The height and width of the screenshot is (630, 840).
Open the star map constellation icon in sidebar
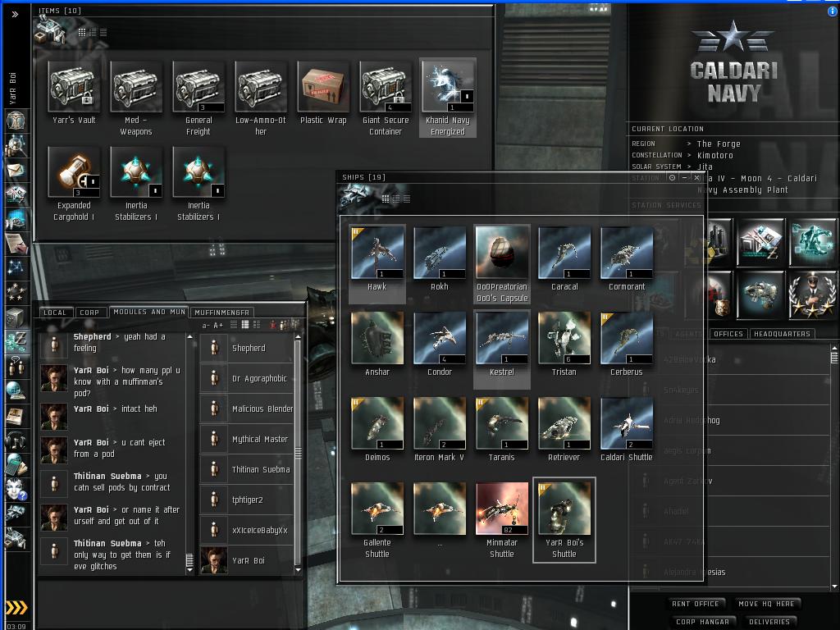pyautogui.click(x=16, y=268)
